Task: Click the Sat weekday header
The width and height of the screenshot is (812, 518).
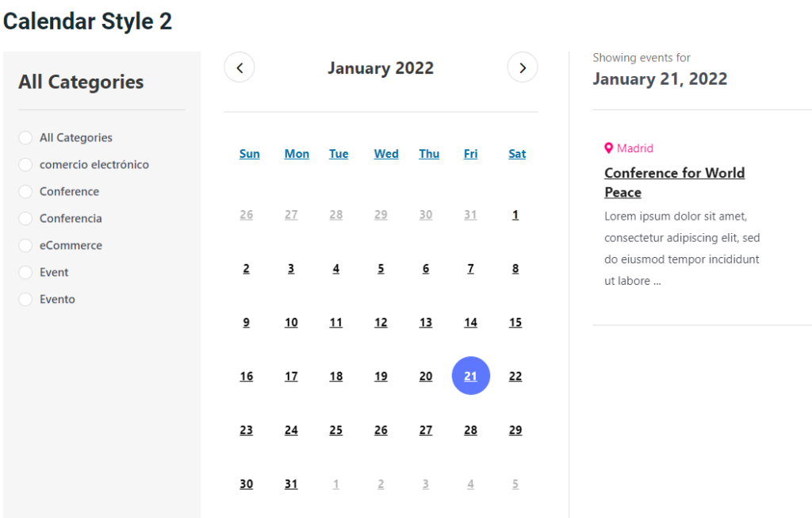Action: 517,154
